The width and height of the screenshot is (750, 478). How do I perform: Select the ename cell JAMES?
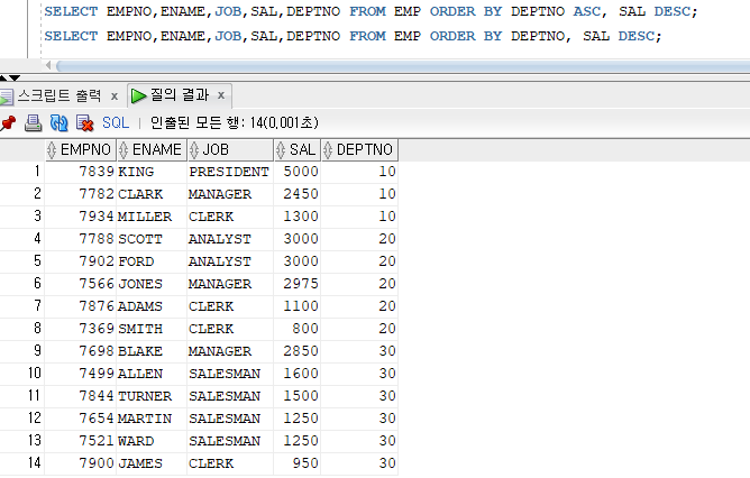click(x=151, y=464)
